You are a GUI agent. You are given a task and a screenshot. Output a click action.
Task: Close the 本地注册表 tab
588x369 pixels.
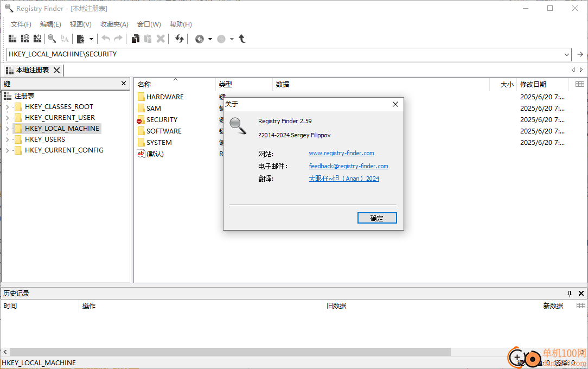click(56, 70)
